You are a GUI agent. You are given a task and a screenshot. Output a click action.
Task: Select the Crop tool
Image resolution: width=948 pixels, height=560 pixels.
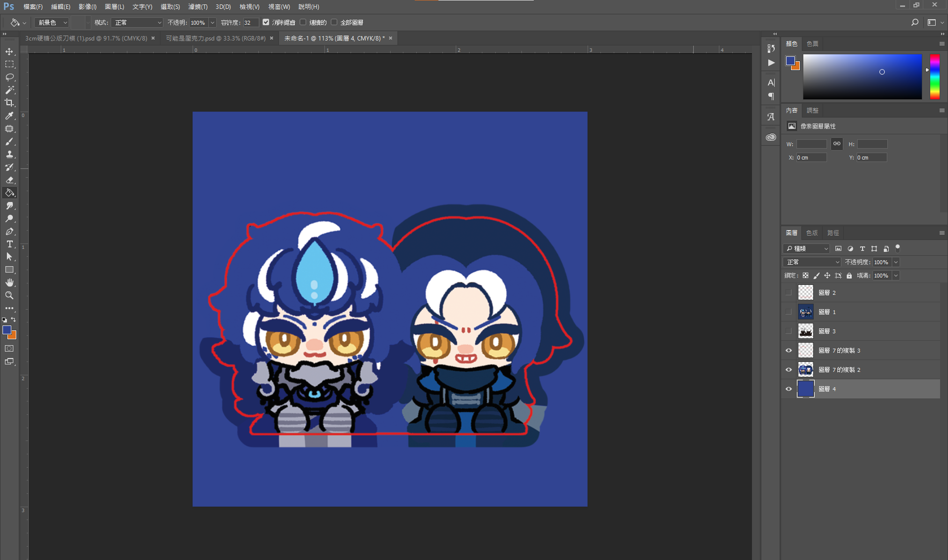point(9,103)
